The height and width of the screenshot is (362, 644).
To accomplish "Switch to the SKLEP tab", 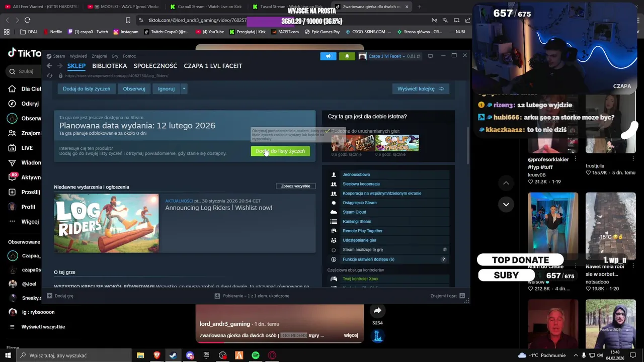I will click(x=76, y=66).
